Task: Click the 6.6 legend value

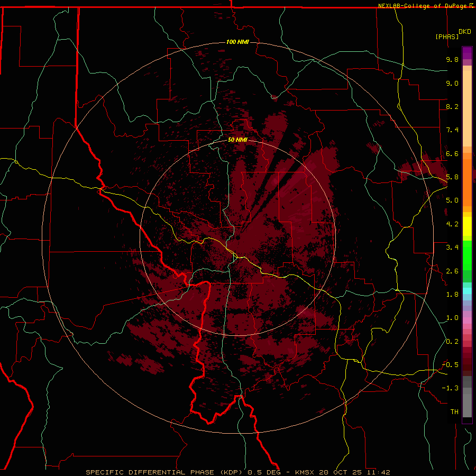Action: [452, 153]
